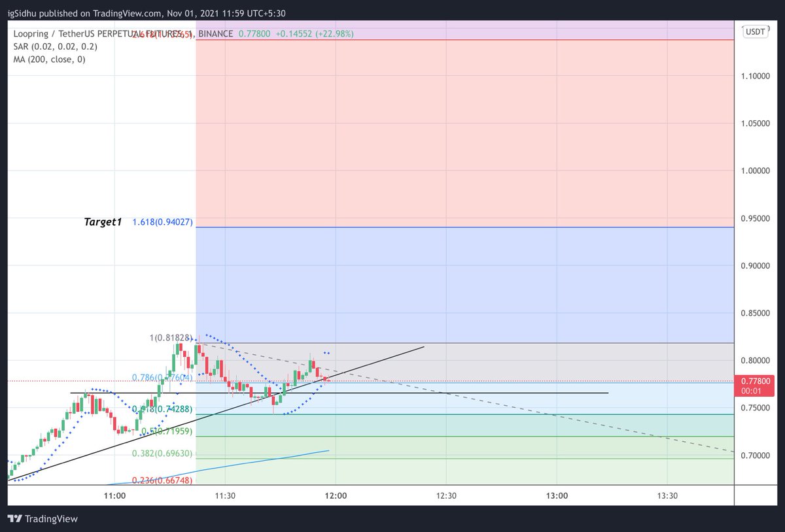This screenshot has width=785, height=532.
Task: Click the BINANCE exchange label in the legend
Action: (x=215, y=33)
